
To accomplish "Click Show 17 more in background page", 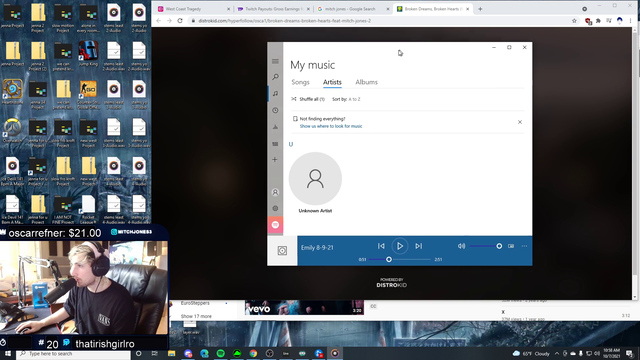I will coord(196,316).
